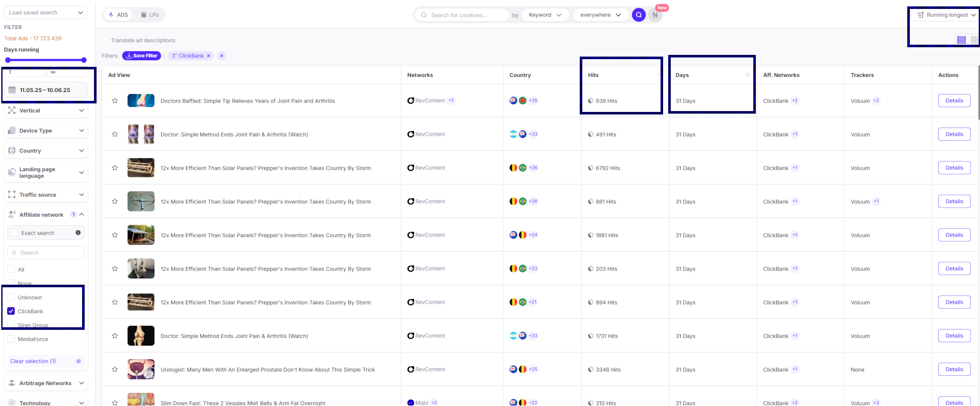The height and width of the screenshot is (406, 980).
Task: Click the 11.05.25 - 10.06.25 date range
Action: 45,90
